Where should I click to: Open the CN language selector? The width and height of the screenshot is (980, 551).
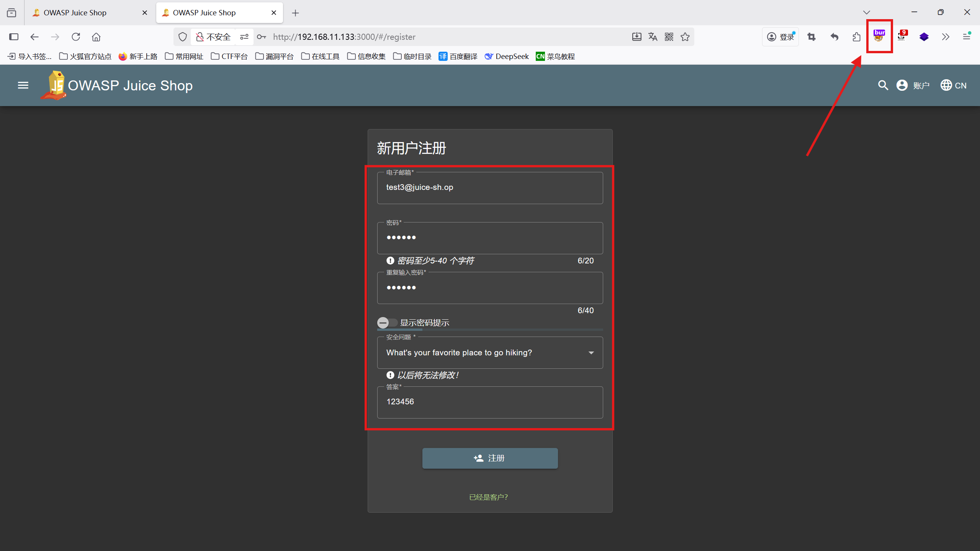click(953, 85)
